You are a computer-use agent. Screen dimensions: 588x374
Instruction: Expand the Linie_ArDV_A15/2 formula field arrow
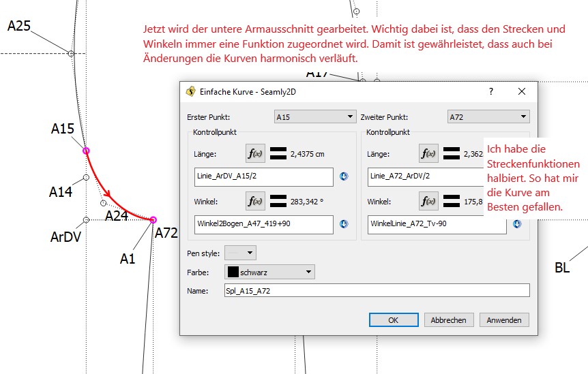(344, 176)
